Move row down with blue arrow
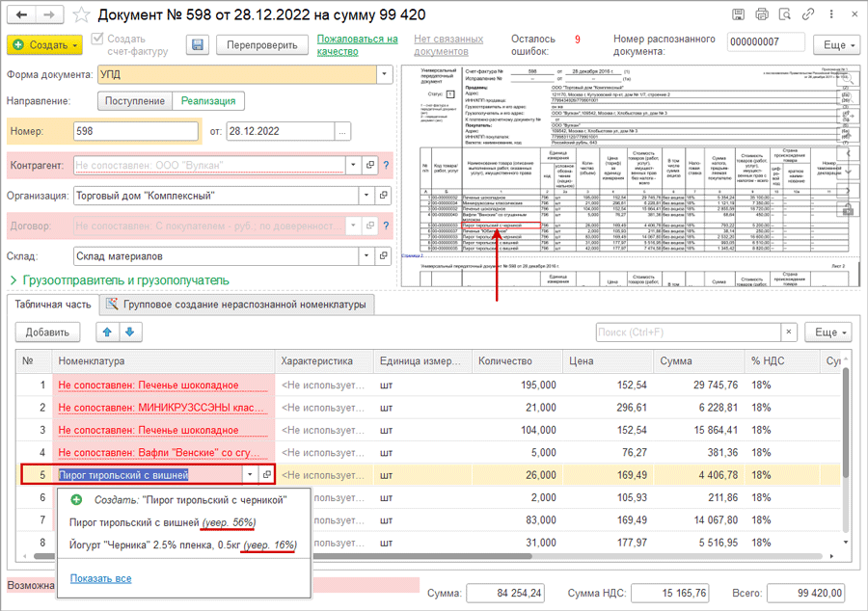 [129, 332]
